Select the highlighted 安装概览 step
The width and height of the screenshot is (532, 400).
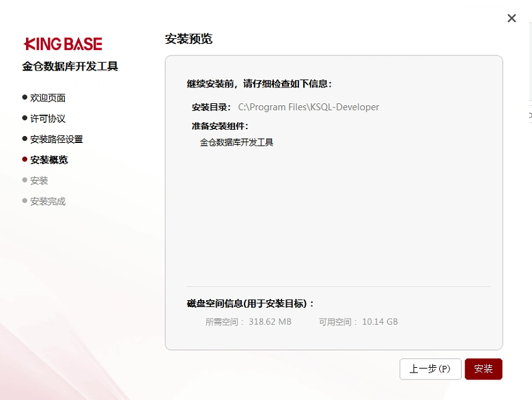(49, 160)
